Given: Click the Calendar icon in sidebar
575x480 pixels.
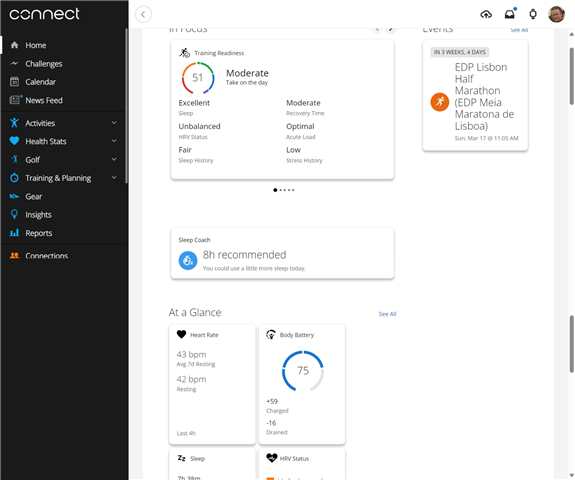Looking at the screenshot, I should [x=14, y=81].
